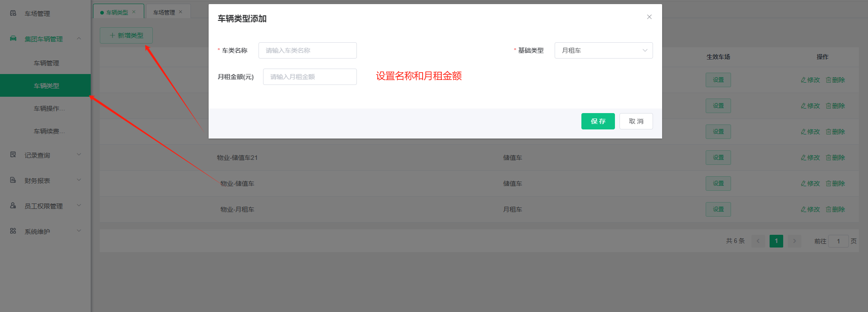Click the 系统维护 grid icon
868x312 pixels.
coord(13,231)
